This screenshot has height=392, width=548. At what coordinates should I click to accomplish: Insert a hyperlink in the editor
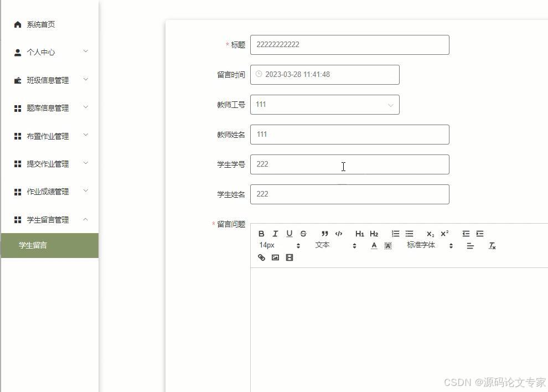[261, 257]
